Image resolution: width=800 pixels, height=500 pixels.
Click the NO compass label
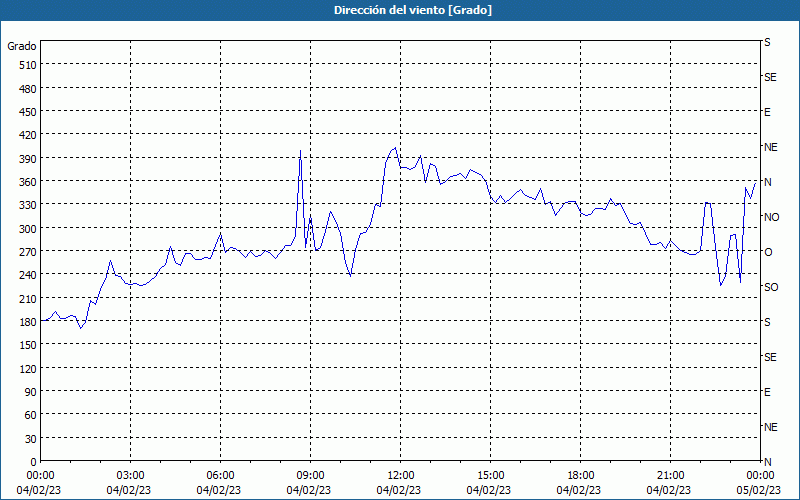pyautogui.click(x=772, y=217)
